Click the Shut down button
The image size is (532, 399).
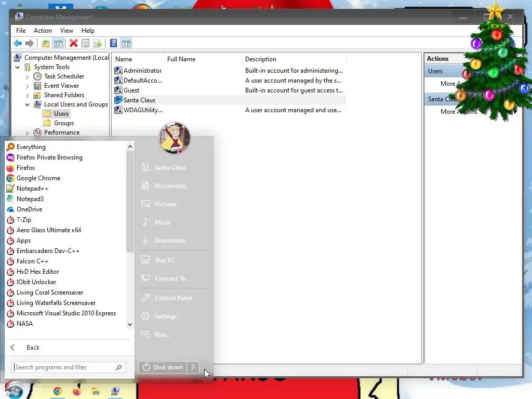pos(163,367)
